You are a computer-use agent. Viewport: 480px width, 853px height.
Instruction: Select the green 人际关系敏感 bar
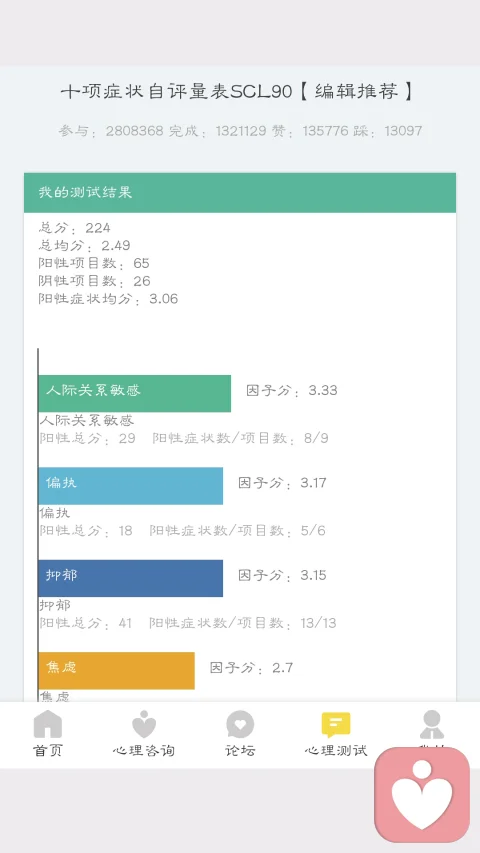click(134, 393)
